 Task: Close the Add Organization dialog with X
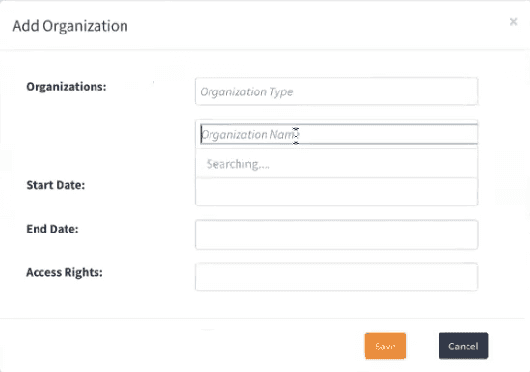coord(513,22)
